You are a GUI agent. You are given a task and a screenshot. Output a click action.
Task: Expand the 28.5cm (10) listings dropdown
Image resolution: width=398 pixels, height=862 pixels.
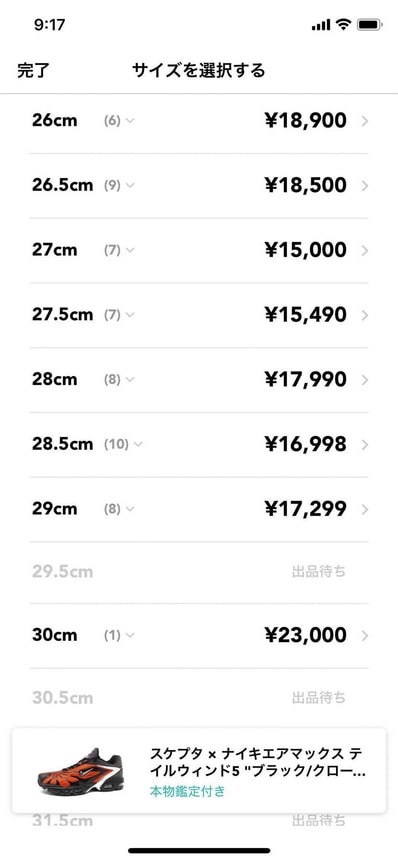123,444
